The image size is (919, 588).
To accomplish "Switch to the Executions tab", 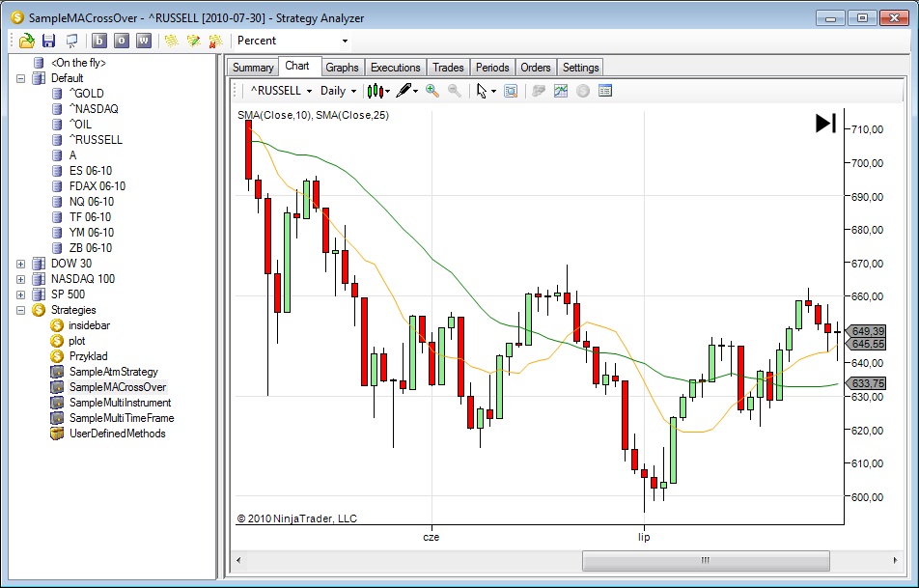I will pos(396,68).
